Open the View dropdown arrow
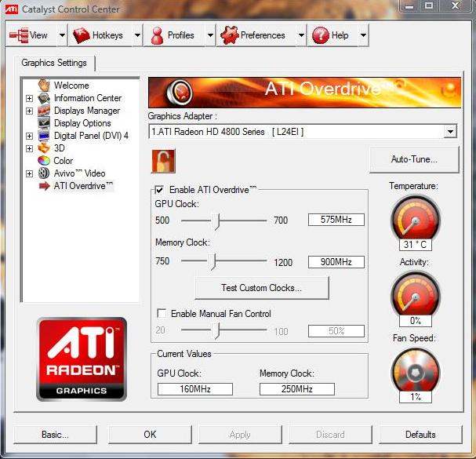 pos(62,35)
